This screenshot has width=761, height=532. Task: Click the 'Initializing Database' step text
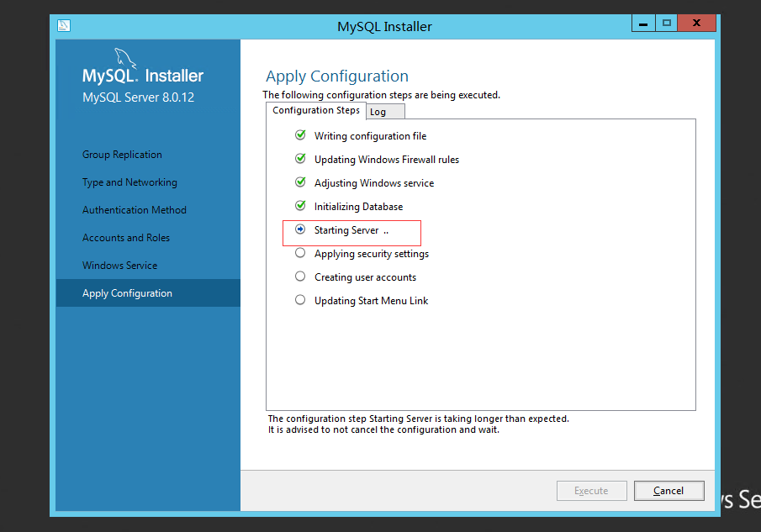(x=358, y=207)
